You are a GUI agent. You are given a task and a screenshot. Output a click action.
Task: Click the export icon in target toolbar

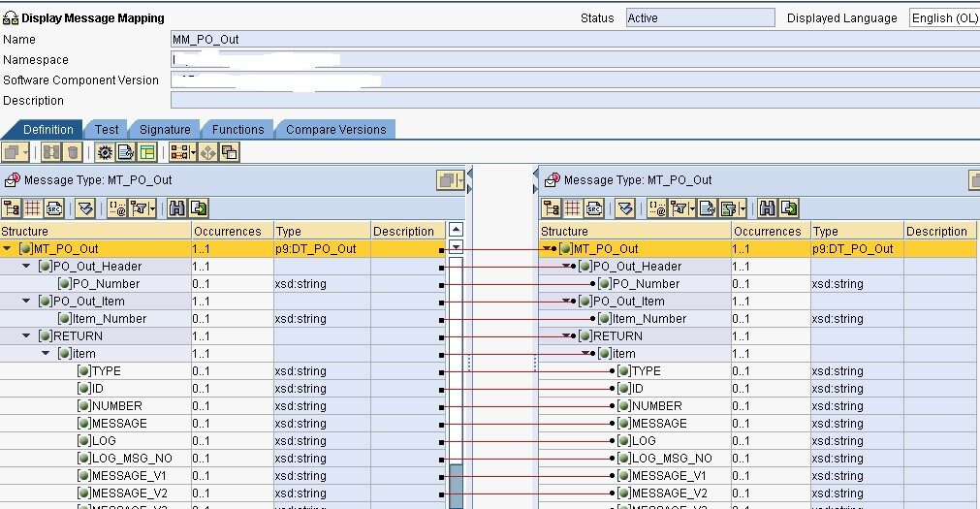pos(790,207)
